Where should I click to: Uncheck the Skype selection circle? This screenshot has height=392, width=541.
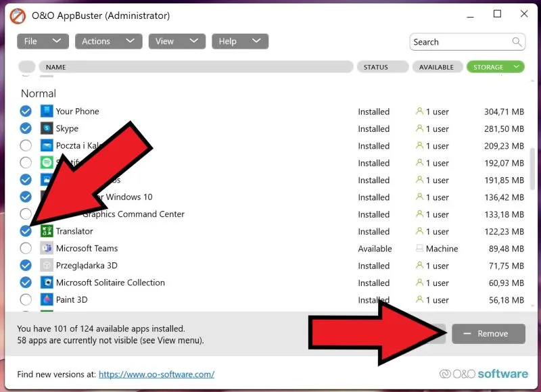point(25,128)
